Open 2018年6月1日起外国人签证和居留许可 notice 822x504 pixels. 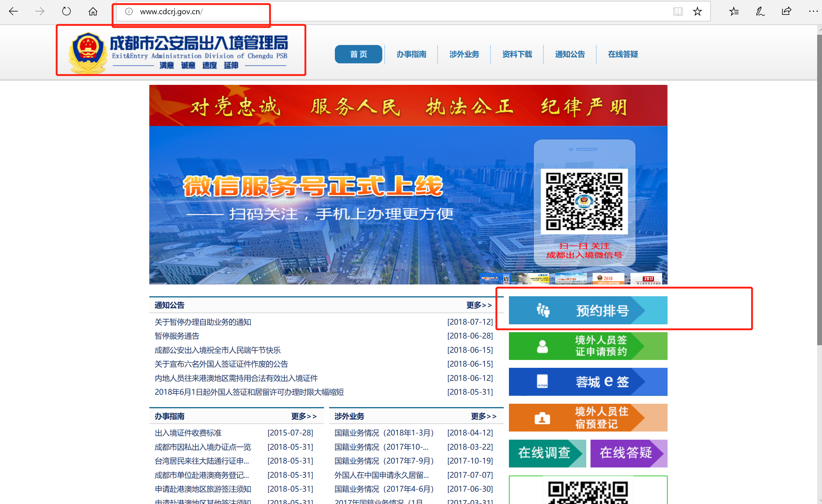249,392
